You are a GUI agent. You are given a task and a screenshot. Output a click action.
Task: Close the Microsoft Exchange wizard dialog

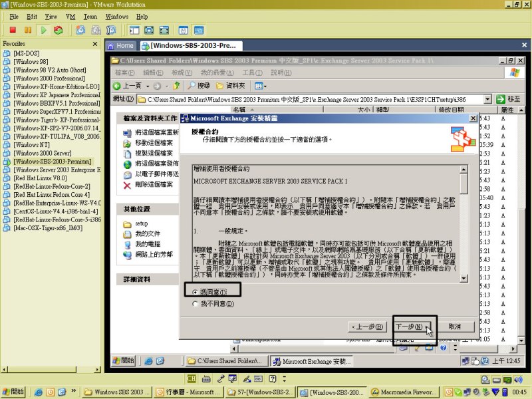(x=473, y=118)
